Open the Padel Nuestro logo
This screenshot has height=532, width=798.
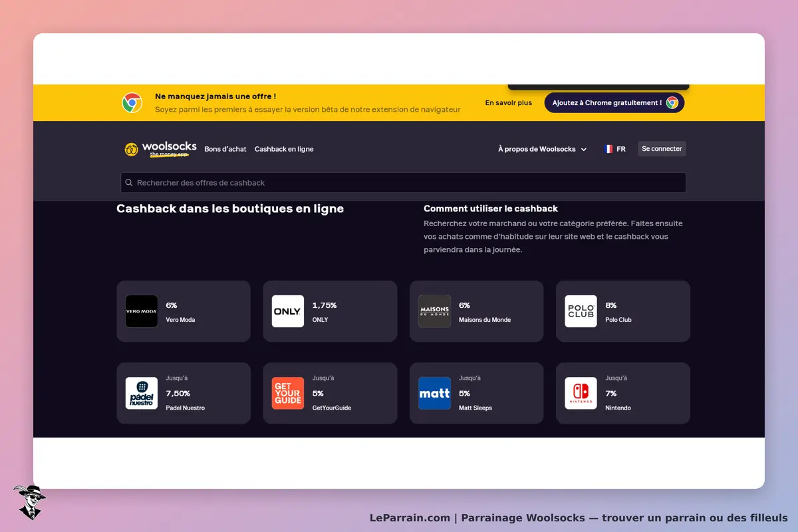tap(142, 393)
